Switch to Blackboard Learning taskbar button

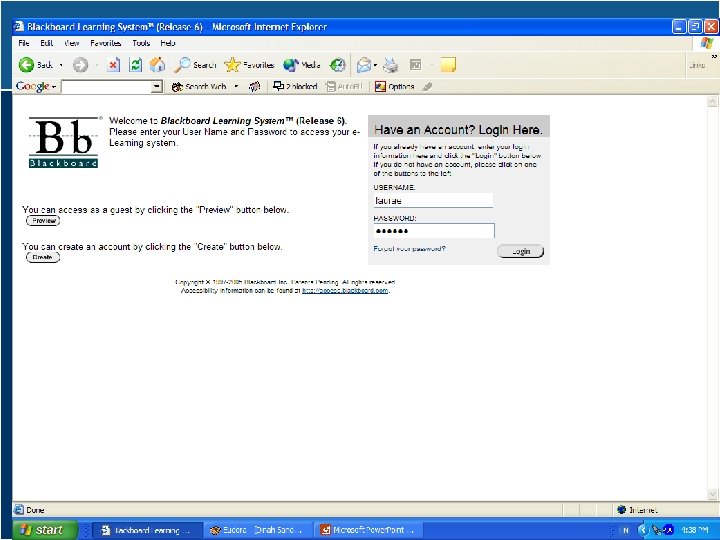click(147, 530)
